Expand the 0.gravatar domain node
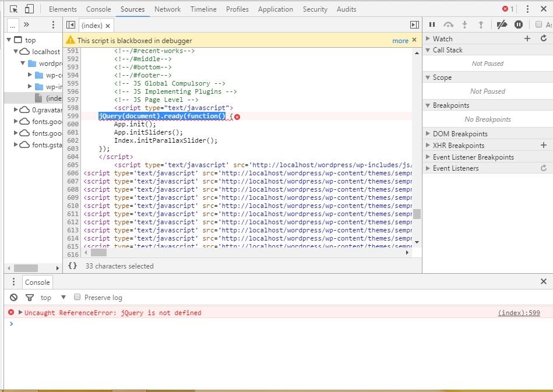The width and height of the screenshot is (553, 392). 16,110
